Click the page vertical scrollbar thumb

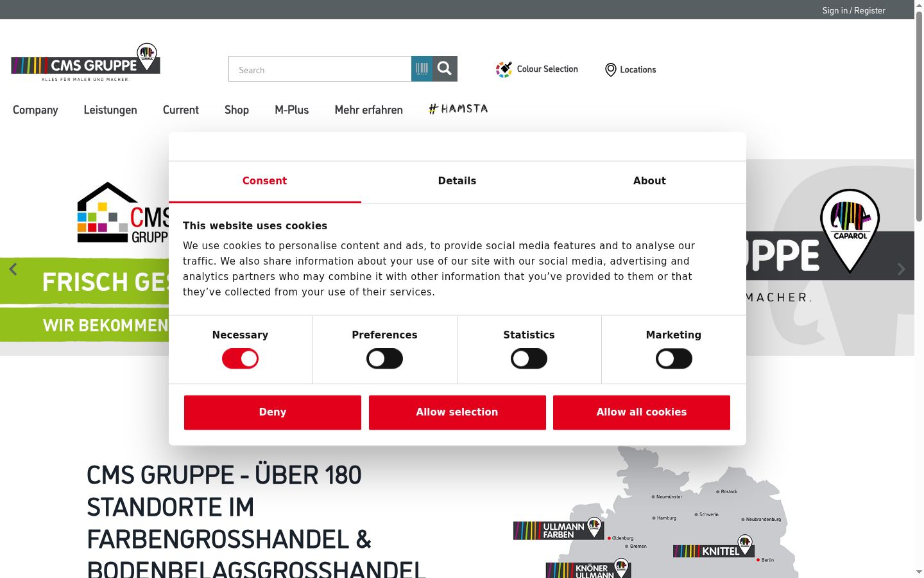919,116
